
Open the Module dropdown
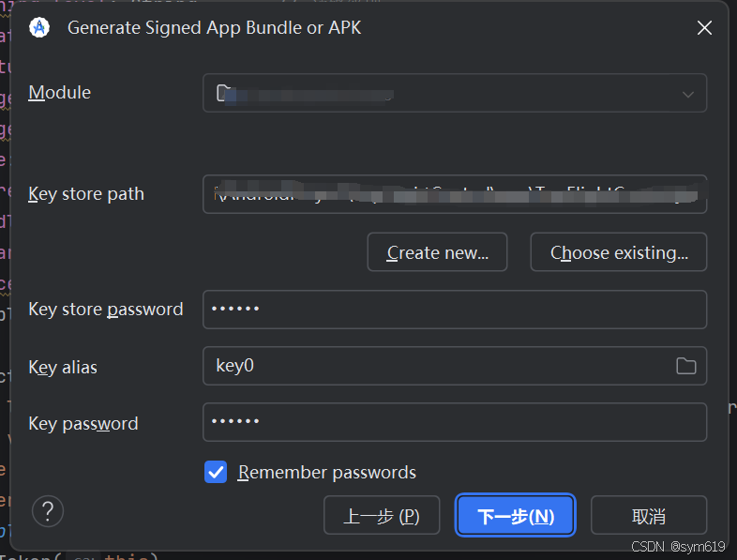coord(455,93)
